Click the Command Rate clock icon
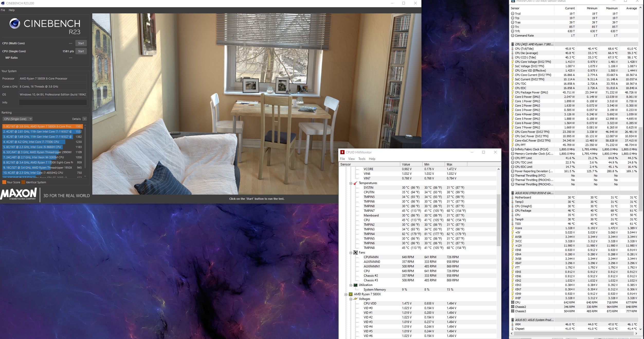Image resolution: width=644 pixels, height=339 pixels. (x=513, y=36)
